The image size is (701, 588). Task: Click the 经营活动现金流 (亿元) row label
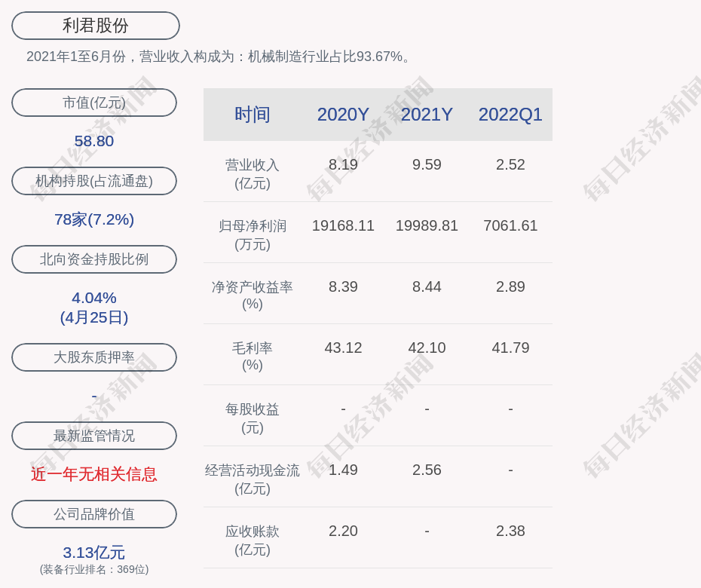[253, 479]
